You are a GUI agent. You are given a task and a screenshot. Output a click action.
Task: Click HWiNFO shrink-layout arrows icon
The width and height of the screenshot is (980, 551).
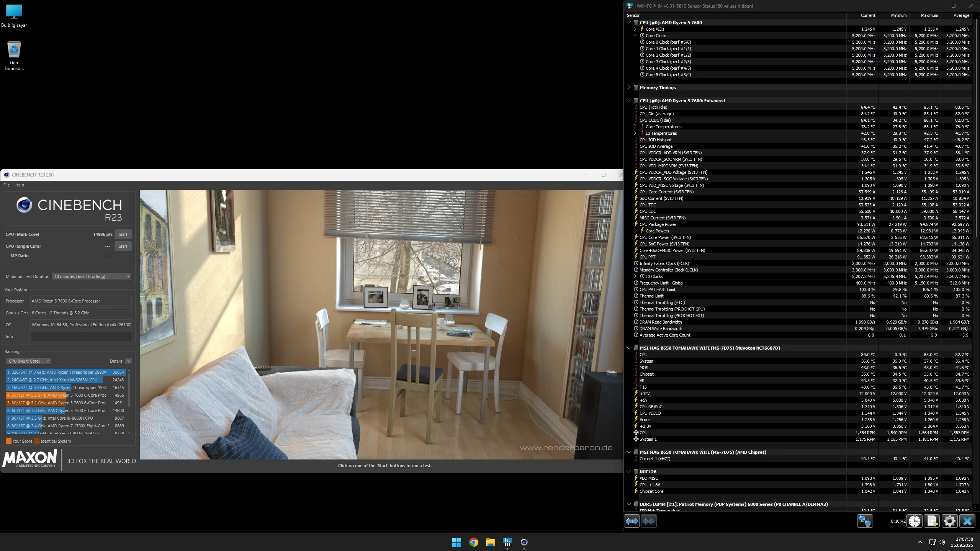tap(648, 521)
